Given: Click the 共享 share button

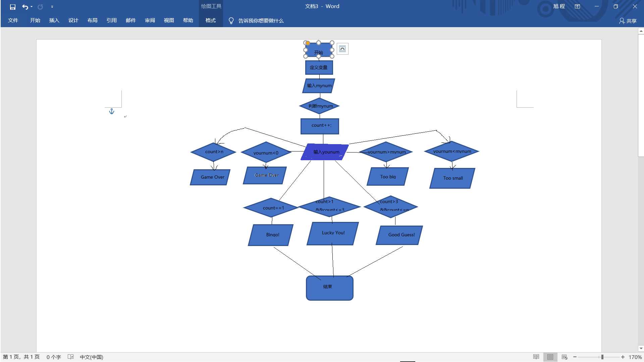Looking at the screenshot, I should (628, 21).
